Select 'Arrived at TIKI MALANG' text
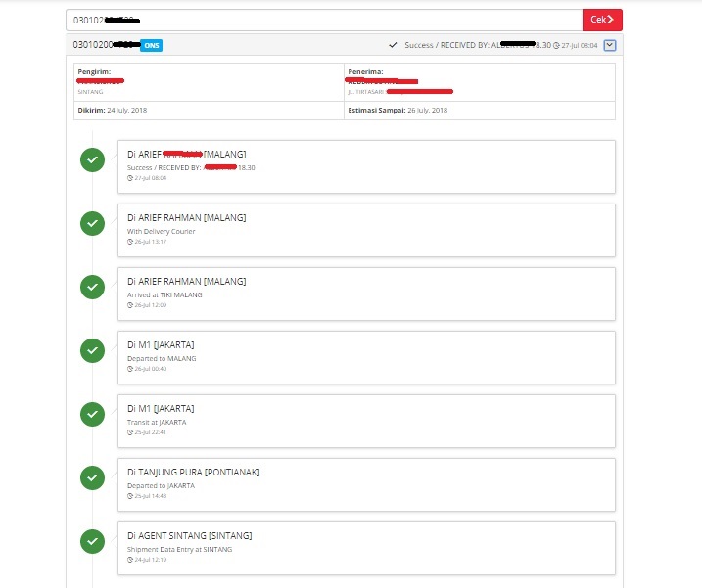Screen dimensions: 702x588 [164, 294]
